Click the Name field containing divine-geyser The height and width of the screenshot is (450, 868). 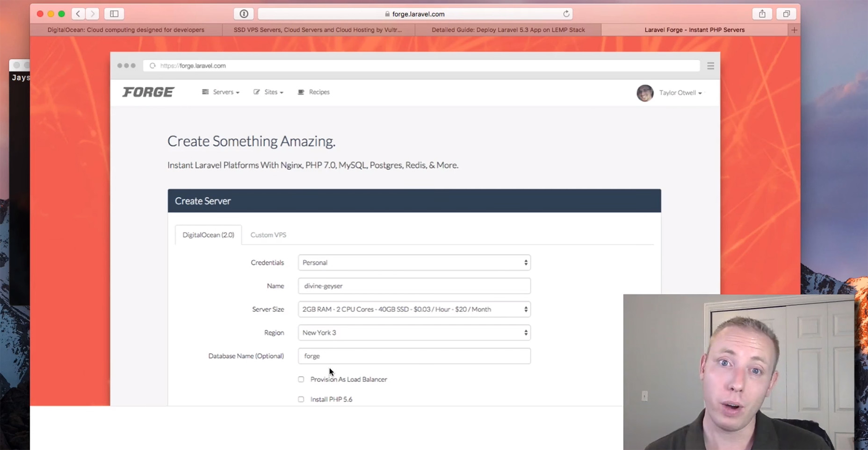[x=414, y=286]
